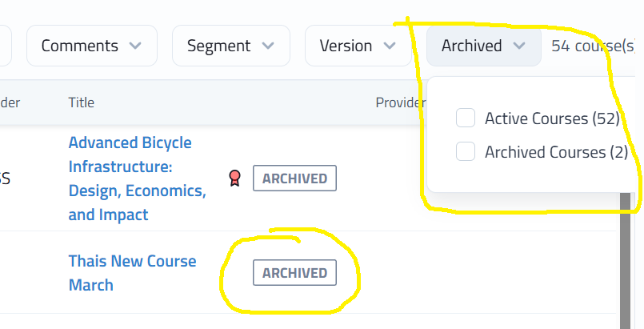Click the chevron arrow in Version filter
Image resolution: width=644 pixels, height=329 pixels.
tap(390, 46)
